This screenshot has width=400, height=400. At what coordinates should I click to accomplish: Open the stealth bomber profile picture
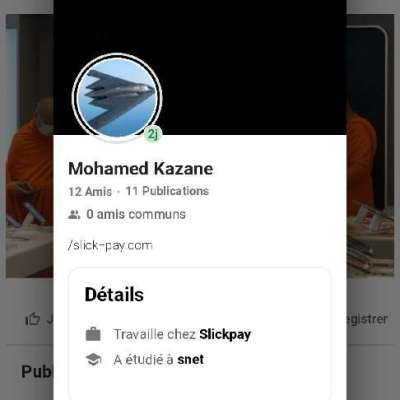(117, 97)
